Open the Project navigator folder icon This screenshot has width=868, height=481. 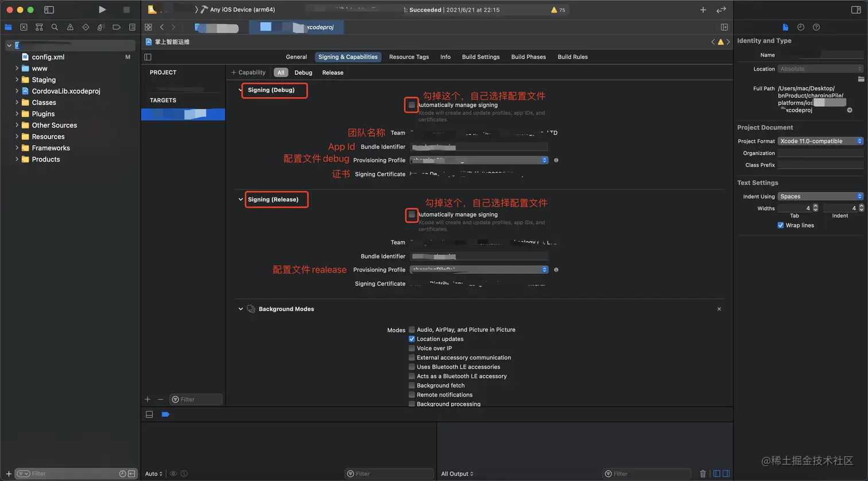pyautogui.click(x=8, y=27)
